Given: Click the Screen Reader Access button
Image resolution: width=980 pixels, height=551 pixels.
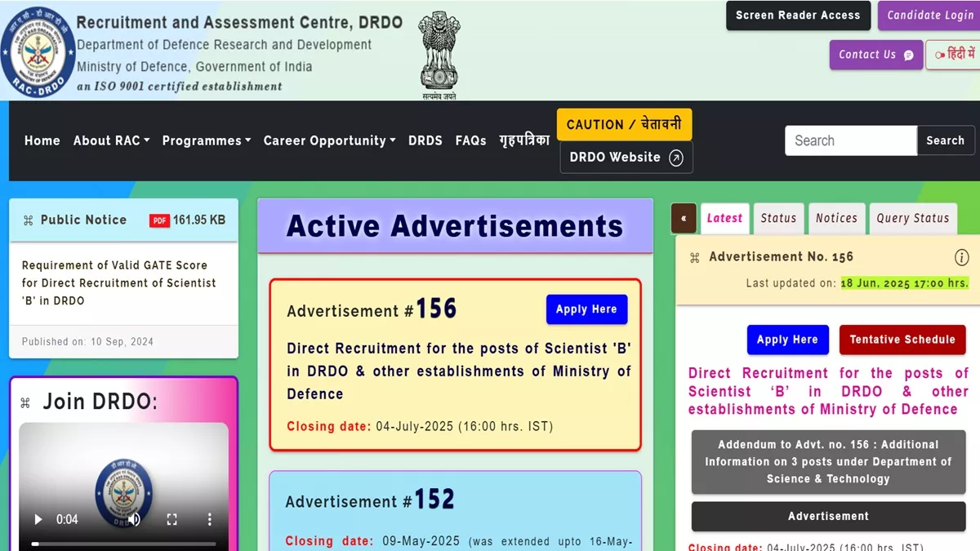Looking at the screenshot, I should [x=798, y=16].
